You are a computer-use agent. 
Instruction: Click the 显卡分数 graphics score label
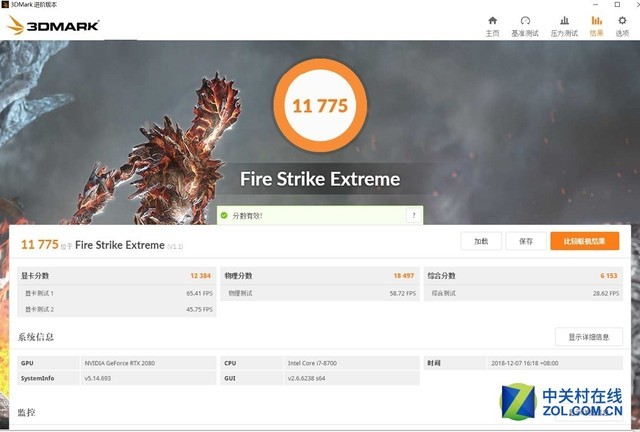tap(35, 276)
